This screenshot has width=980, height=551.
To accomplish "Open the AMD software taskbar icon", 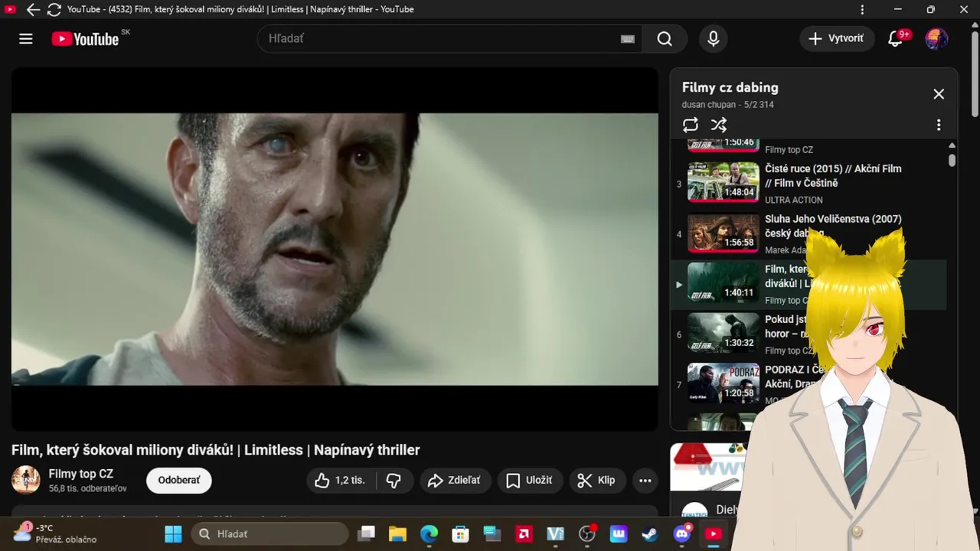I will [x=524, y=533].
